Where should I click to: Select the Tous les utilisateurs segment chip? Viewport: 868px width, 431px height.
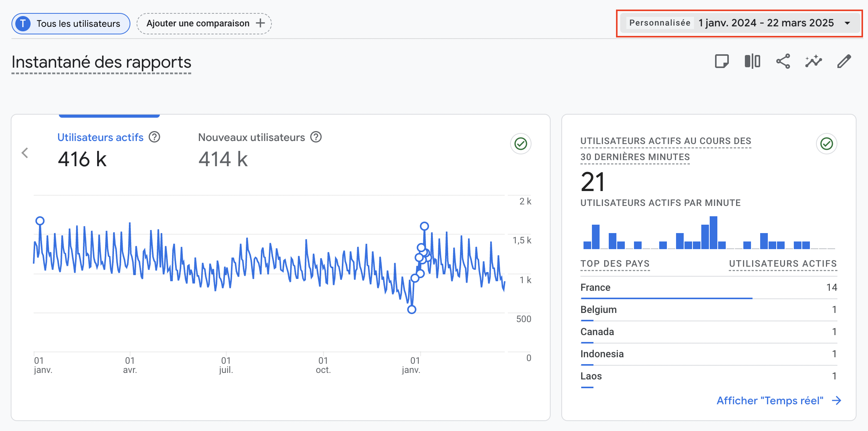pyautogui.click(x=71, y=24)
